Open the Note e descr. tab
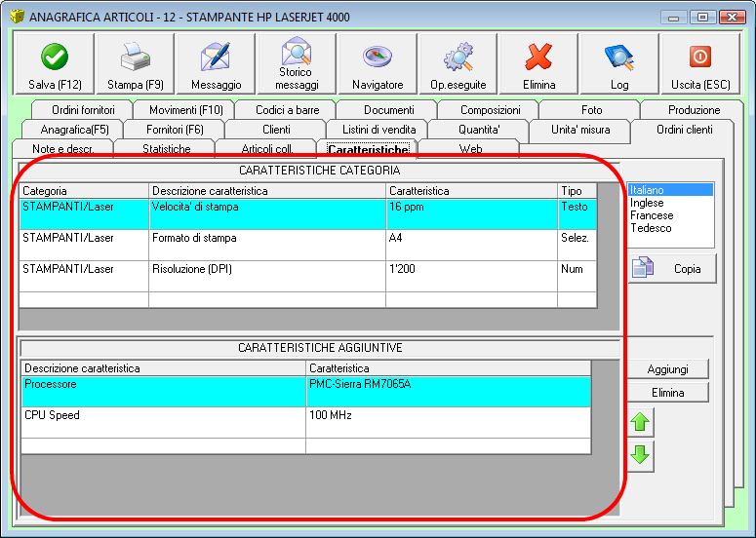The image size is (756, 538). tap(62, 149)
